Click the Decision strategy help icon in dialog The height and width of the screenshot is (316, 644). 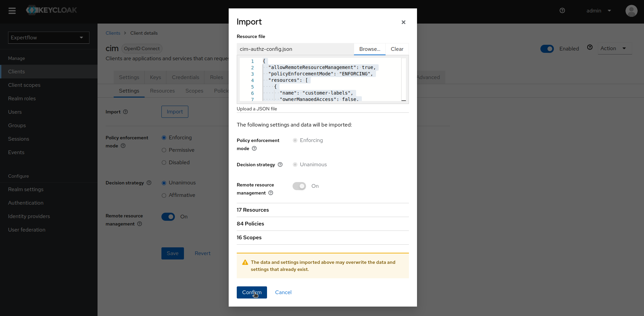coord(280,165)
